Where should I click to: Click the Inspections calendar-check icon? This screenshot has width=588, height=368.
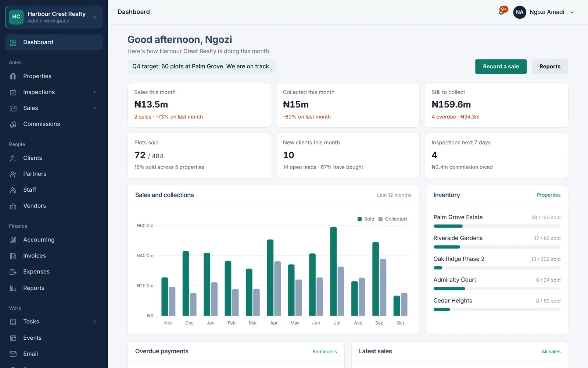(13, 92)
